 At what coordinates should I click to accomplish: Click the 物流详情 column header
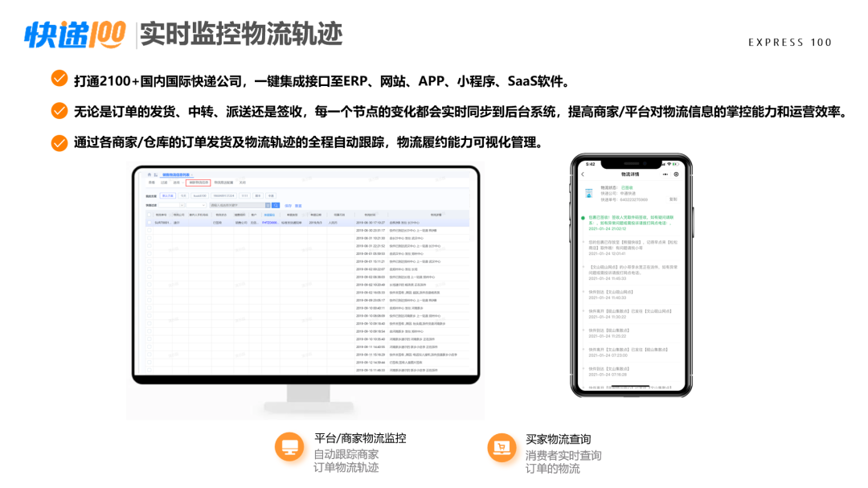click(436, 215)
